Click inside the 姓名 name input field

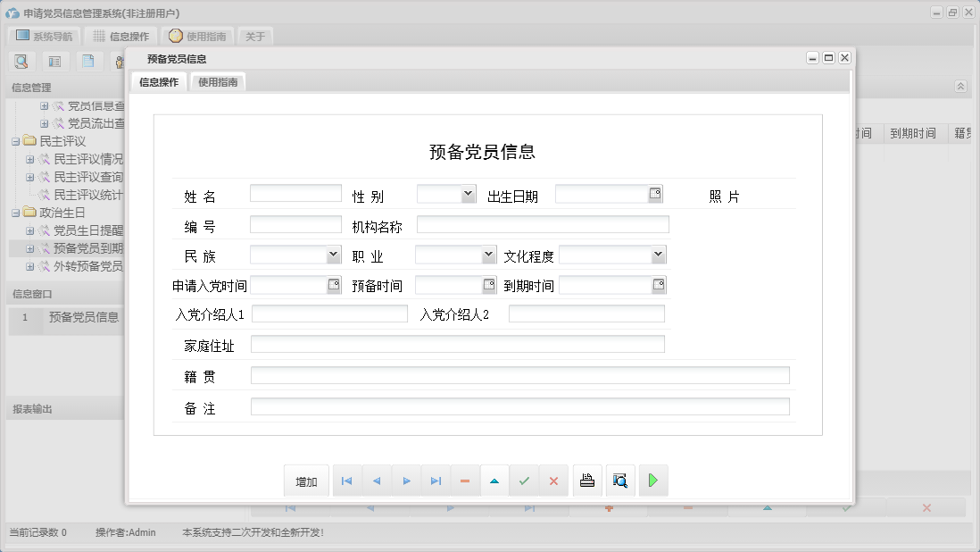[x=295, y=193]
